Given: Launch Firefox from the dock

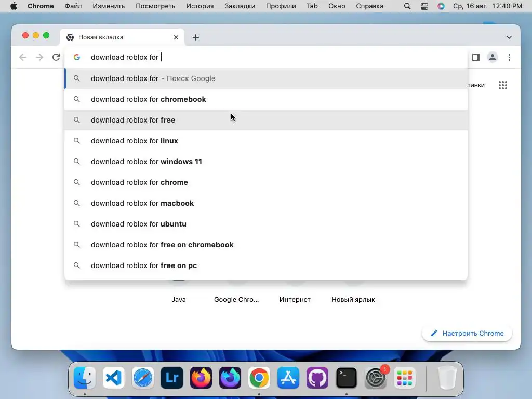Looking at the screenshot, I should coord(201,378).
